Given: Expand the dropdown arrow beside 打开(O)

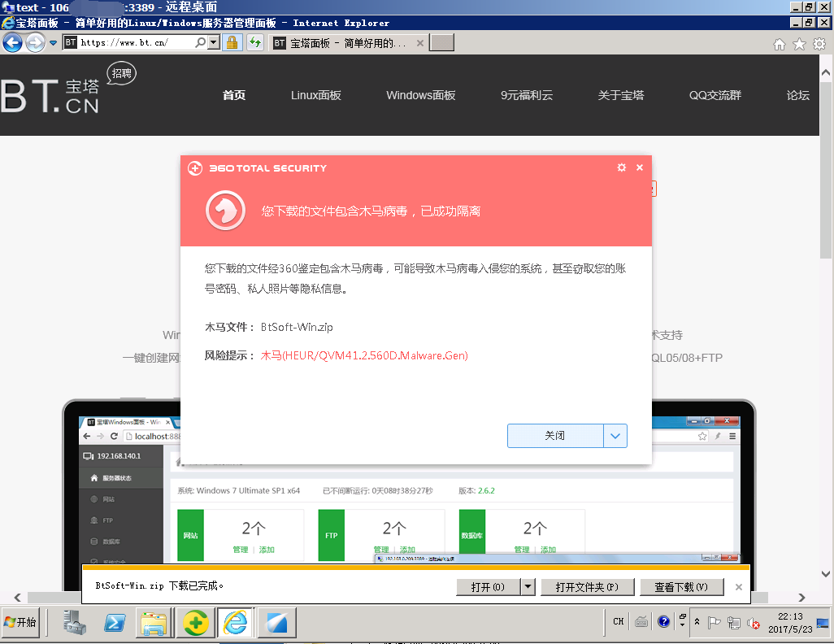Looking at the screenshot, I should [528, 587].
